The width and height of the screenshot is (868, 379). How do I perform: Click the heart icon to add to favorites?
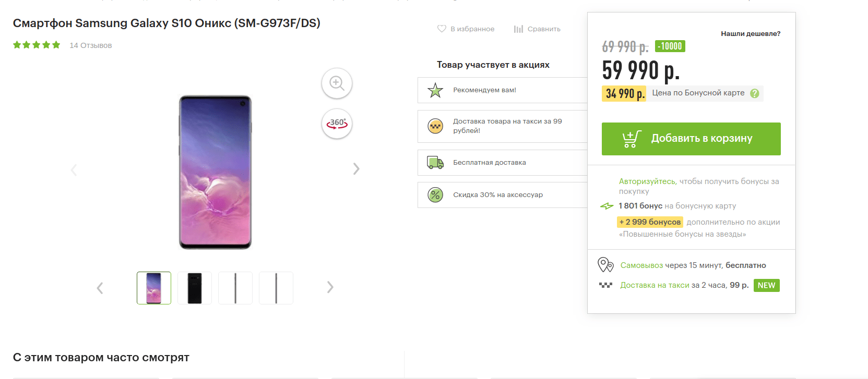click(442, 29)
